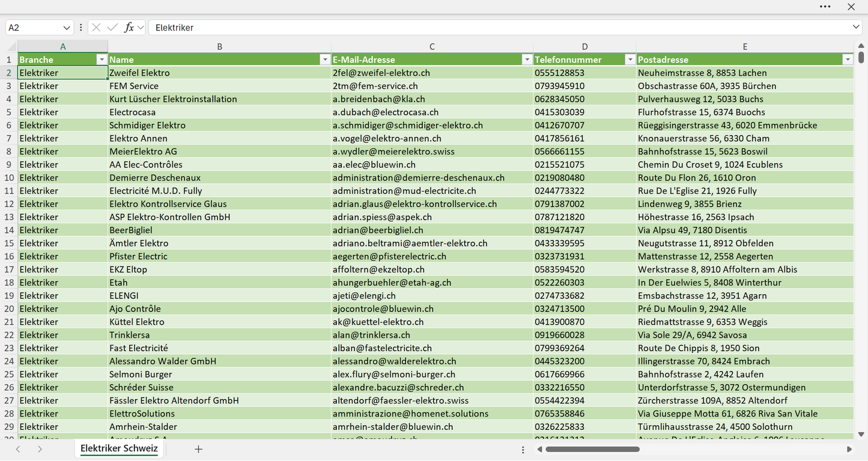The height and width of the screenshot is (461, 868).
Task: Open the Name Box dropdown
Action: point(66,28)
